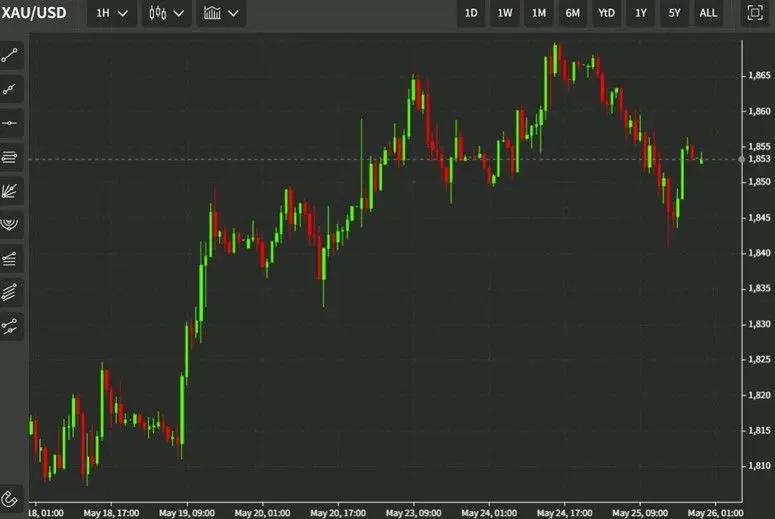Select the 6M range button
This screenshot has height=519, width=775.
coord(572,13)
